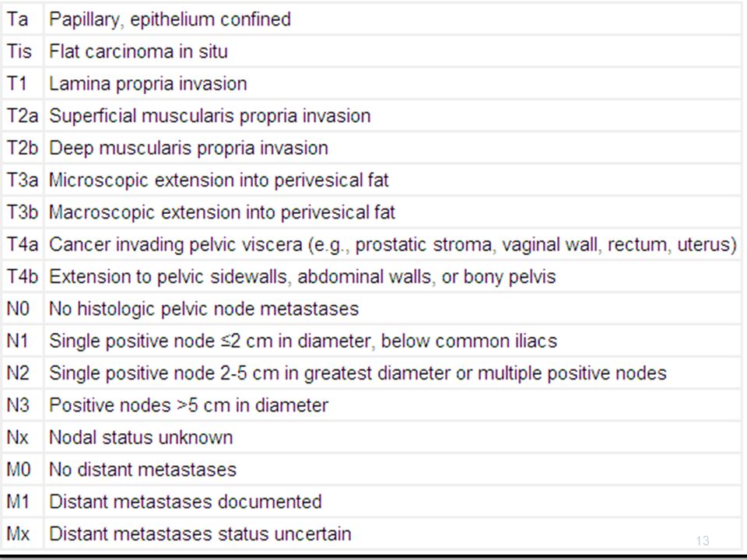Select "No distant metastases" description

tap(143, 470)
